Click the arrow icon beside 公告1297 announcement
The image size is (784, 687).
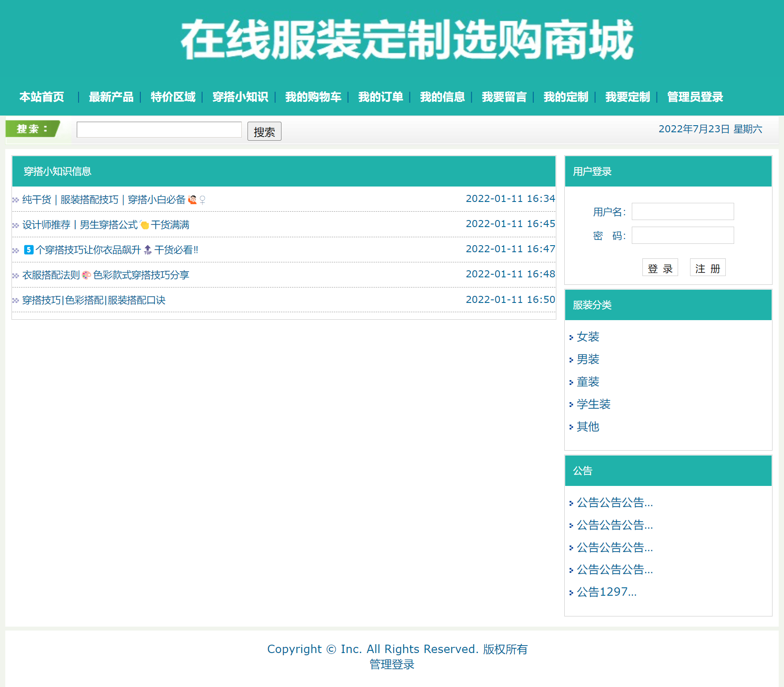(571, 592)
